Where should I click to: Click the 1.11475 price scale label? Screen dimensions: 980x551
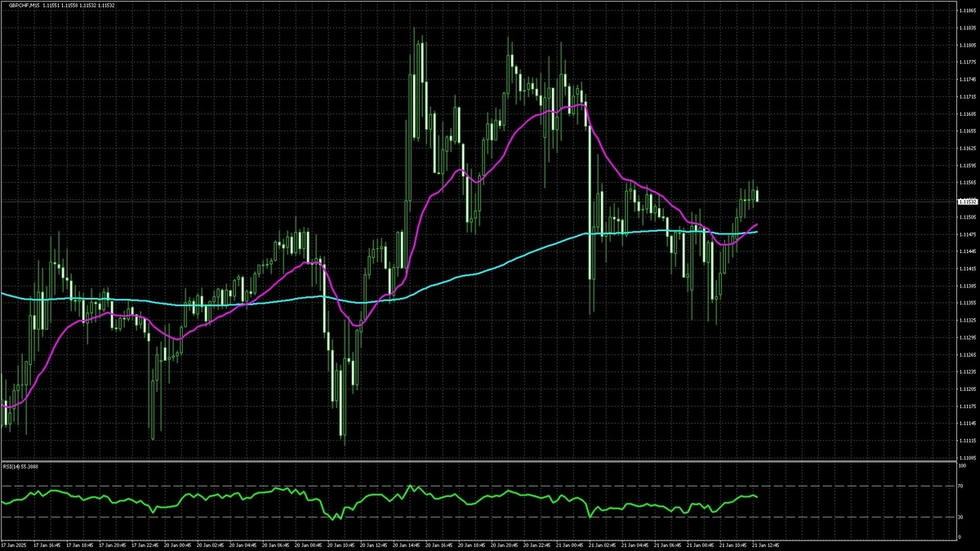[967, 234]
